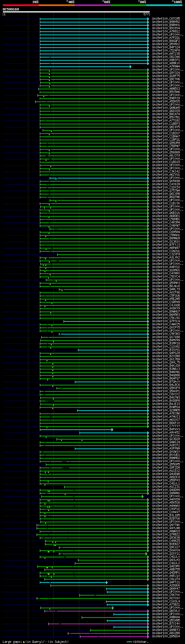
Task: Click the UniRef100_C4QJL2 label
Action: click(166, 563)
